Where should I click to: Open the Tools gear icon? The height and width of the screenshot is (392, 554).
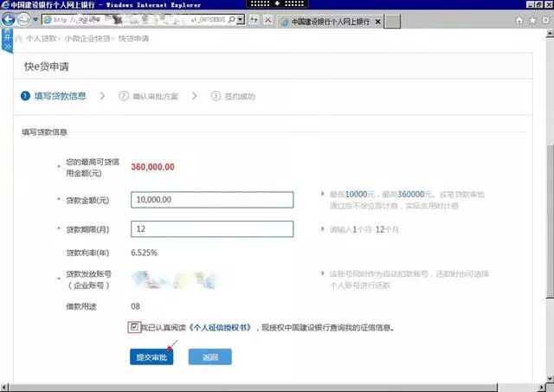546,20
